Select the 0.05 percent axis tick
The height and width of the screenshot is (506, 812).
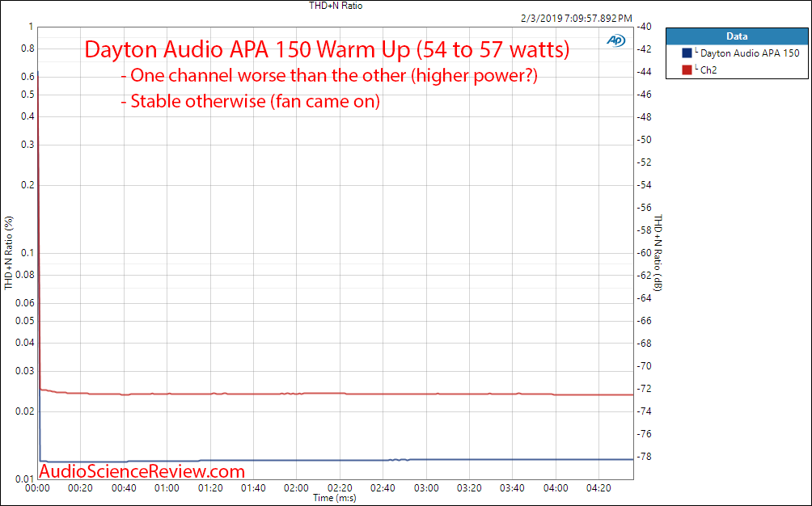point(25,321)
